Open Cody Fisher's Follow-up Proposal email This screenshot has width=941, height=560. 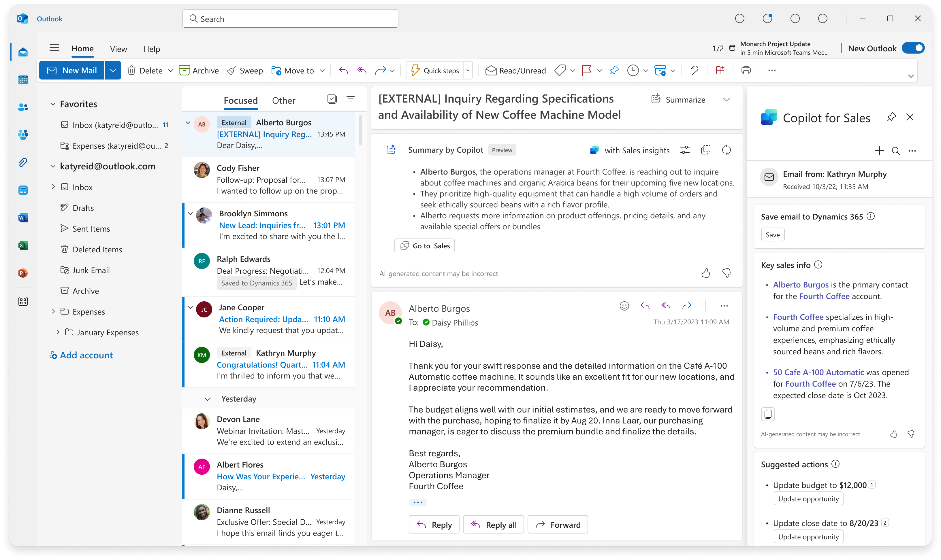click(x=269, y=180)
